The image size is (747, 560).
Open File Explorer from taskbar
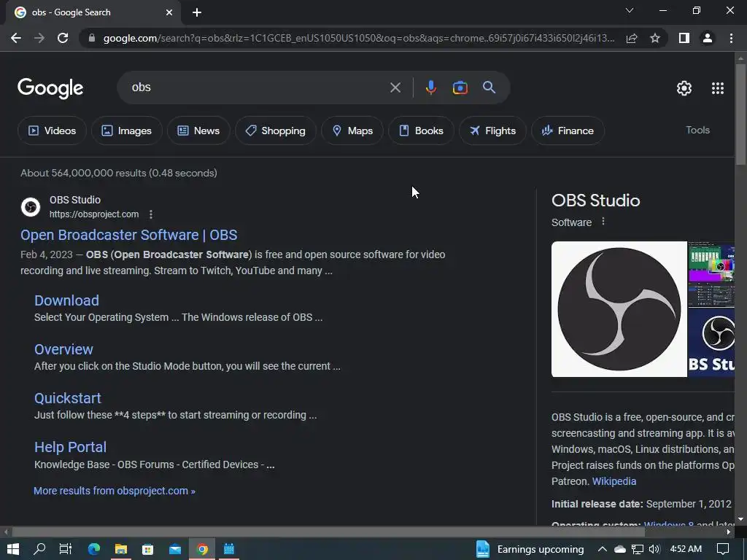(x=121, y=549)
